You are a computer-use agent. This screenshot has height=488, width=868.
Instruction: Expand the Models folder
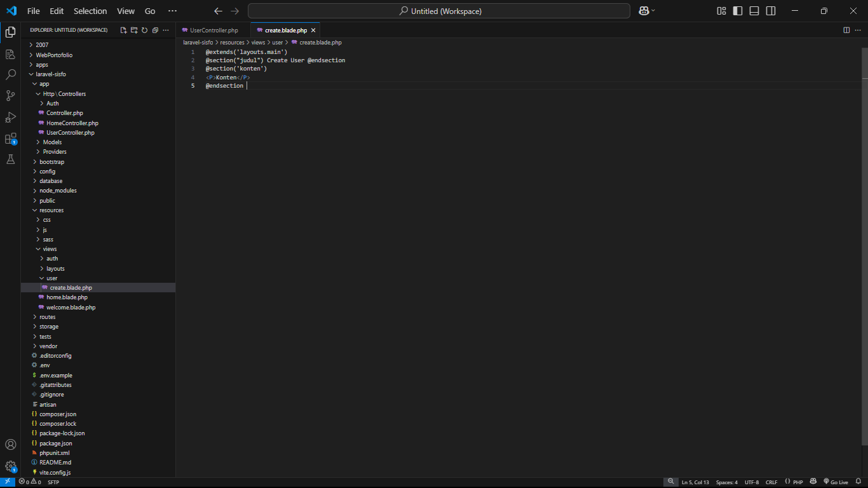point(52,142)
